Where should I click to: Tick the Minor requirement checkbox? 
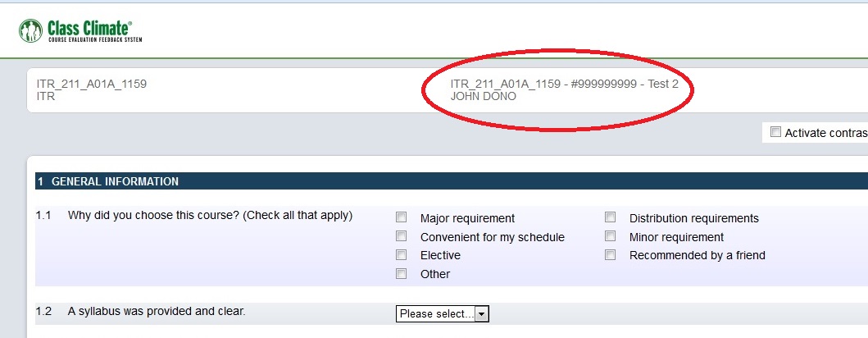(x=611, y=236)
